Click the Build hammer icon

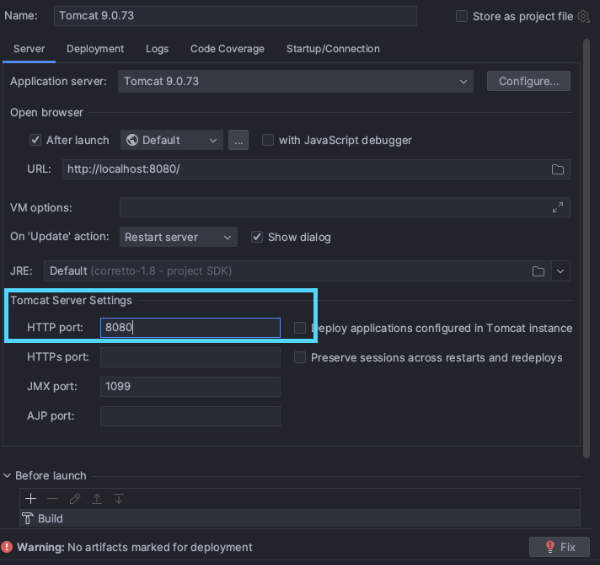point(28,518)
